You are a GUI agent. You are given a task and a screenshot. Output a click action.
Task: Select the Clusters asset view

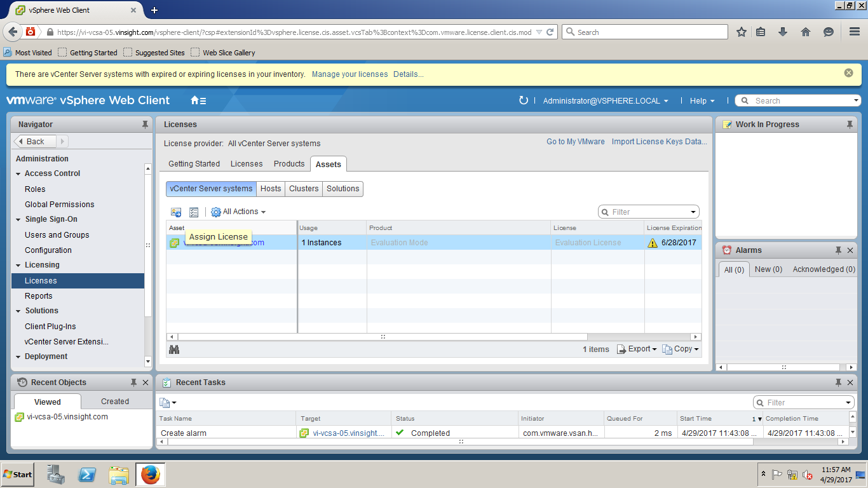pos(304,189)
